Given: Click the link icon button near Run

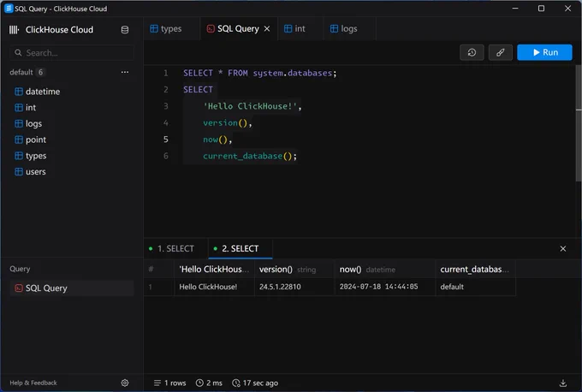Looking at the screenshot, I should (x=500, y=52).
